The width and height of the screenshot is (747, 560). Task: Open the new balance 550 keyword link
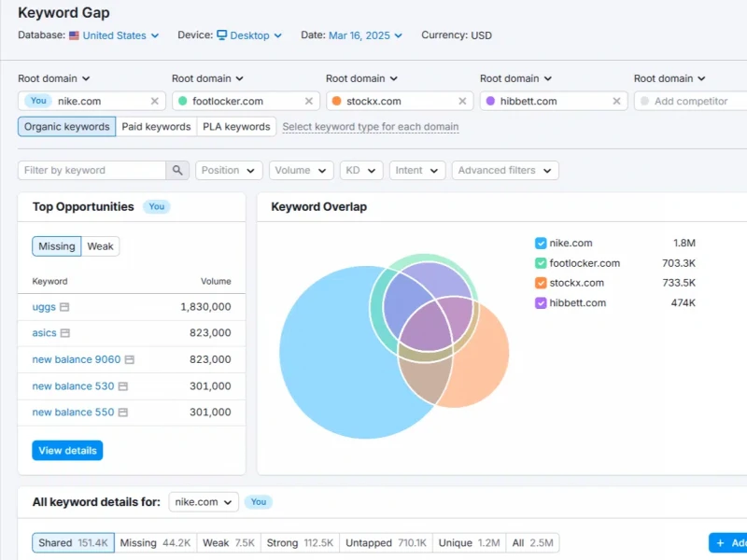tap(73, 412)
